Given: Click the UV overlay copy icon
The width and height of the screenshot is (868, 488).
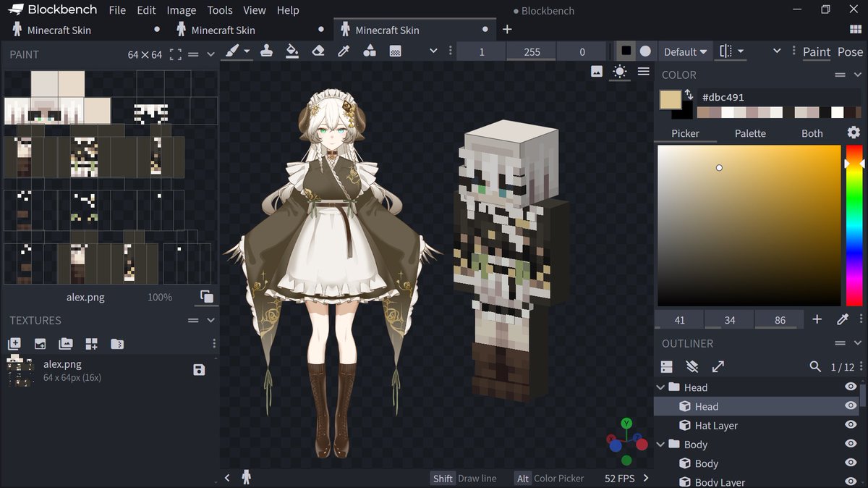Looking at the screenshot, I should (207, 297).
